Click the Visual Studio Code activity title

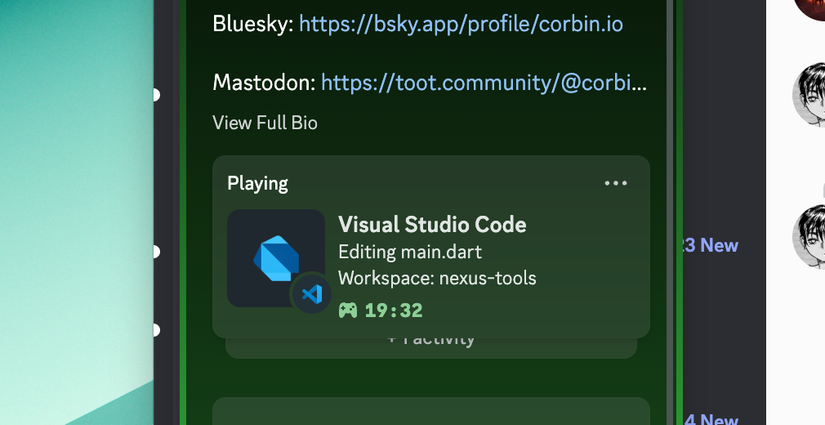(x=432, y=225)
